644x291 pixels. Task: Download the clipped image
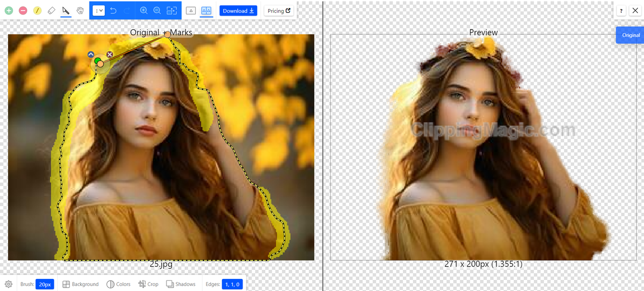[x=238, y=11]
